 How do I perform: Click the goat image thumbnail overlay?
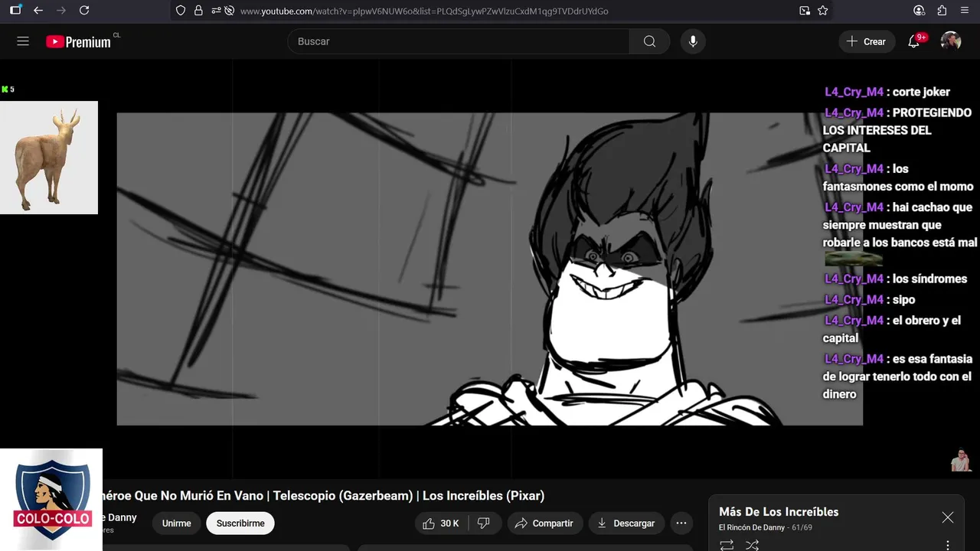click(49, 158)
